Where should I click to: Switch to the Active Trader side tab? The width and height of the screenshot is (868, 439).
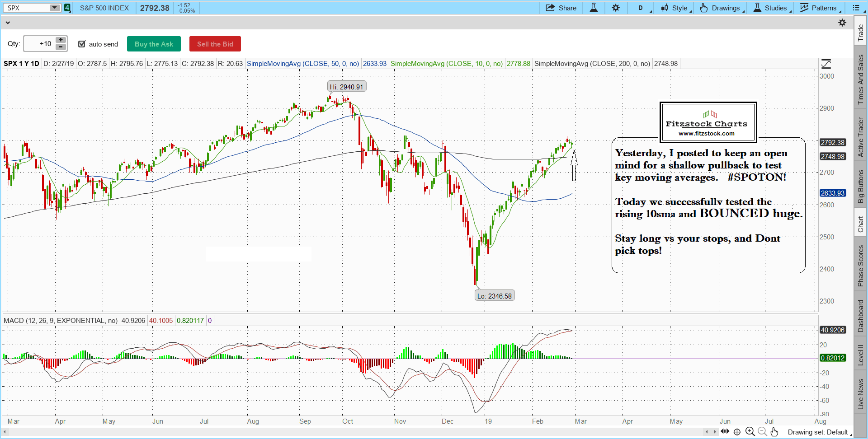(x=861, y=137)
